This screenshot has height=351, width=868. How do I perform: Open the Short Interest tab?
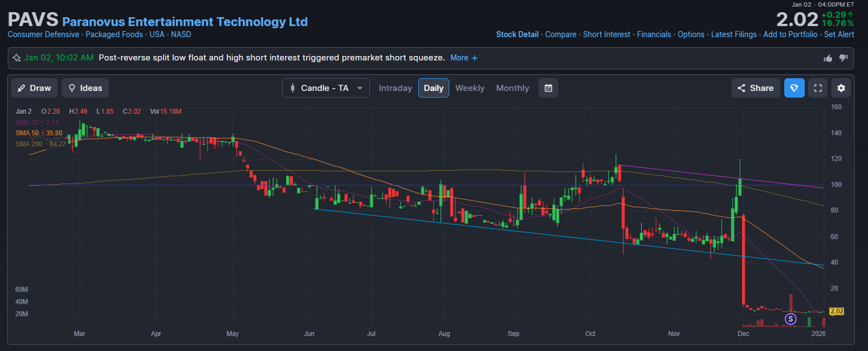pyautogui.click(x=606, y=34)
